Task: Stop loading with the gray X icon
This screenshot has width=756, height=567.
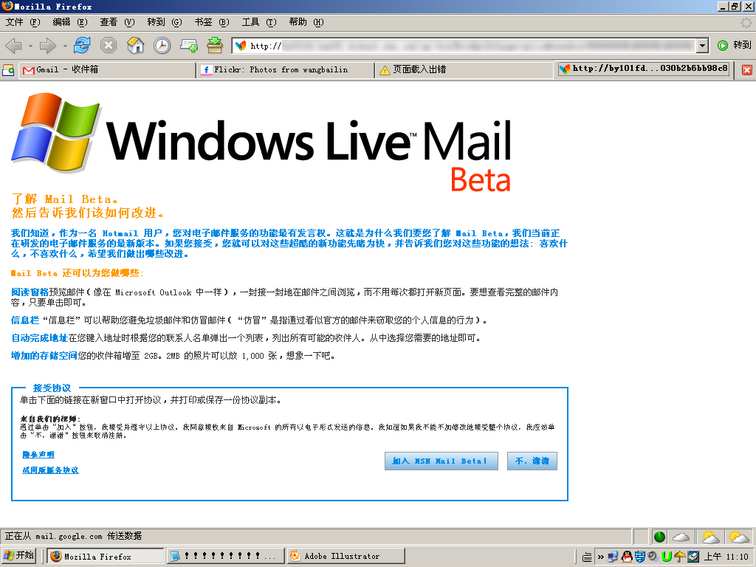Action: pos(108,45)
